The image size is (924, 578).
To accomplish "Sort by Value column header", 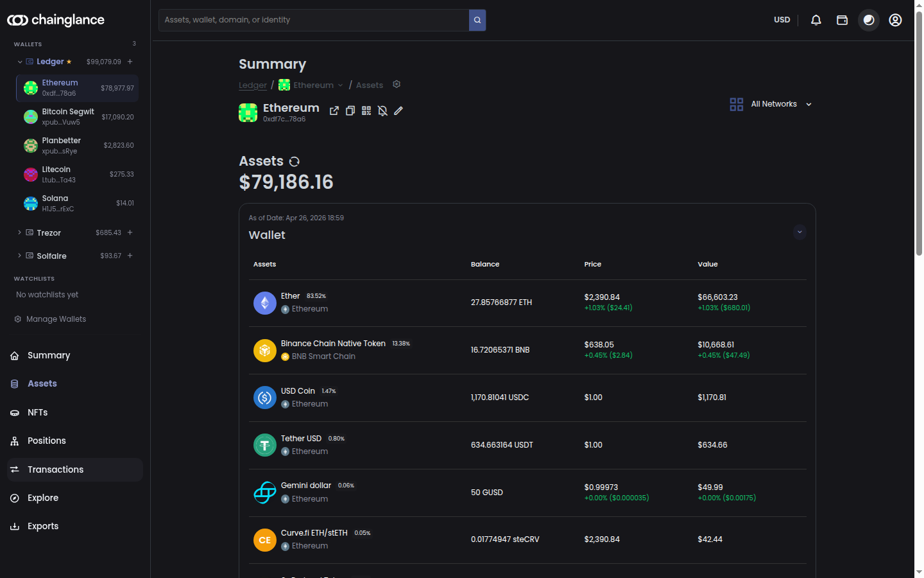I will [x=708, y=264].
